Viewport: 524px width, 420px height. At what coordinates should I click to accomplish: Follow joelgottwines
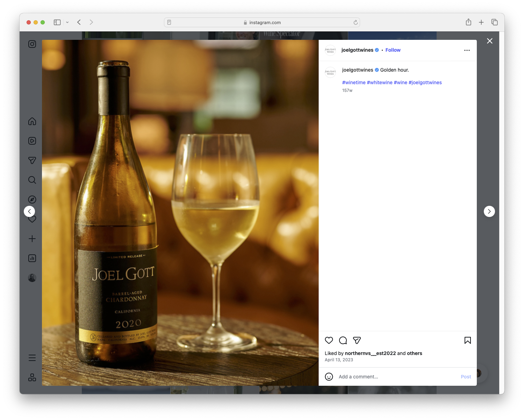click(393, 50)
